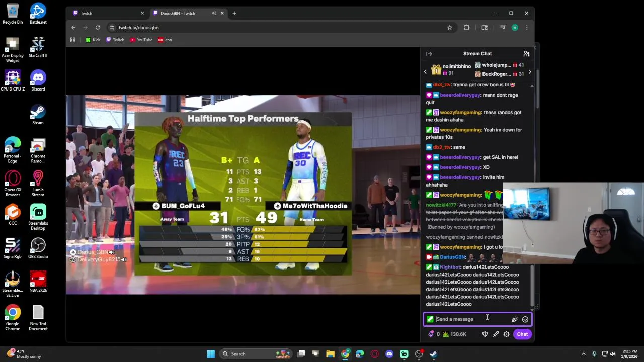Send message with the Chat button
Image resolution: width=644 pixels, height=362 pixels.
coord(522,334)
